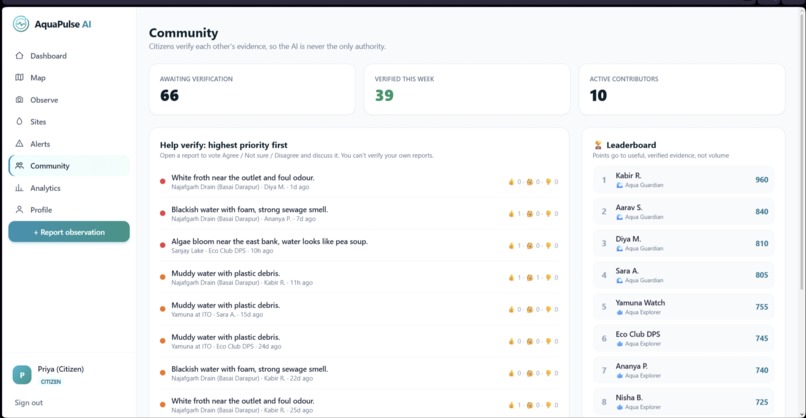Click the Community people icon
Screen dimensions: 806x418
(20, 166)
